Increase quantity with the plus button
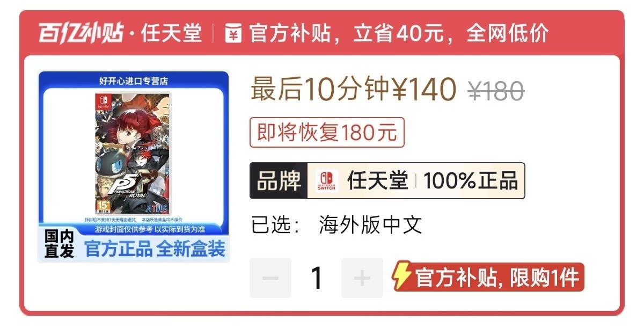Viewport: 644px width, 327px height. (x=362, y=278)
